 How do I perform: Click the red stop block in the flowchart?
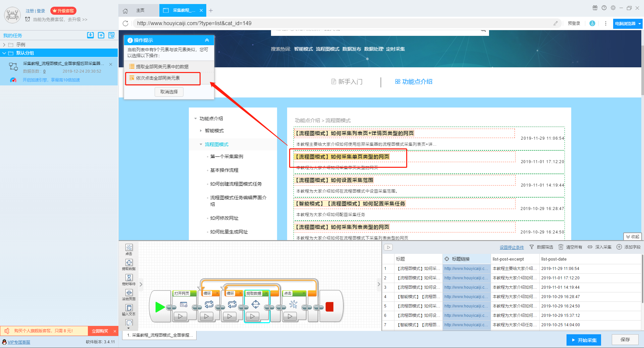(329, 307)
